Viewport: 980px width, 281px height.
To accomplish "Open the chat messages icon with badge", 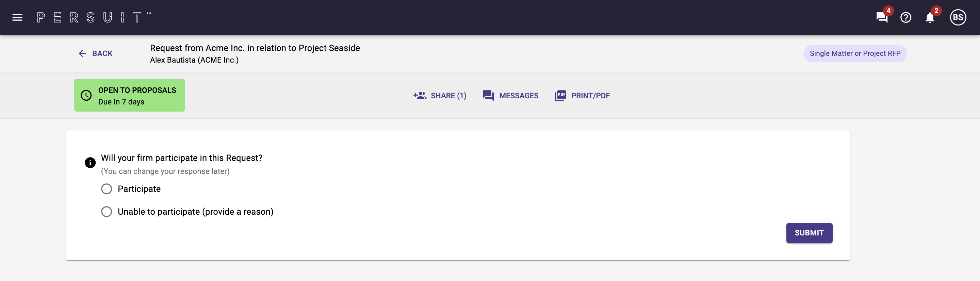I will [x=882, y=17].
